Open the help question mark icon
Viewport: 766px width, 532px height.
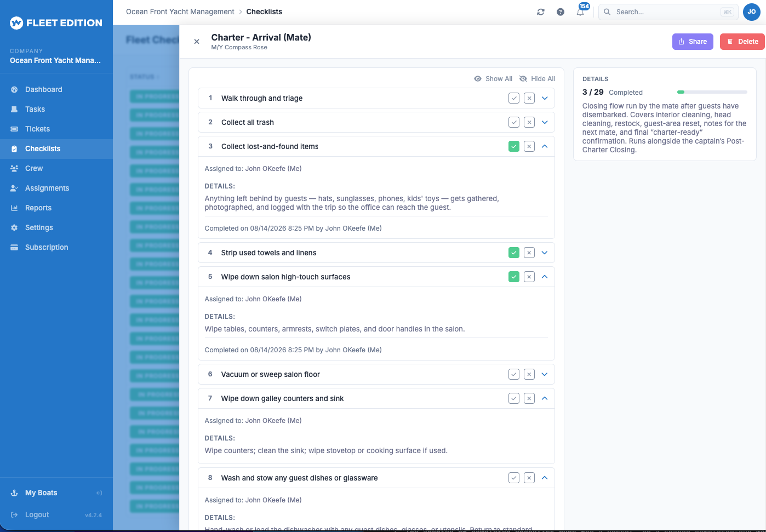point(561,12)
